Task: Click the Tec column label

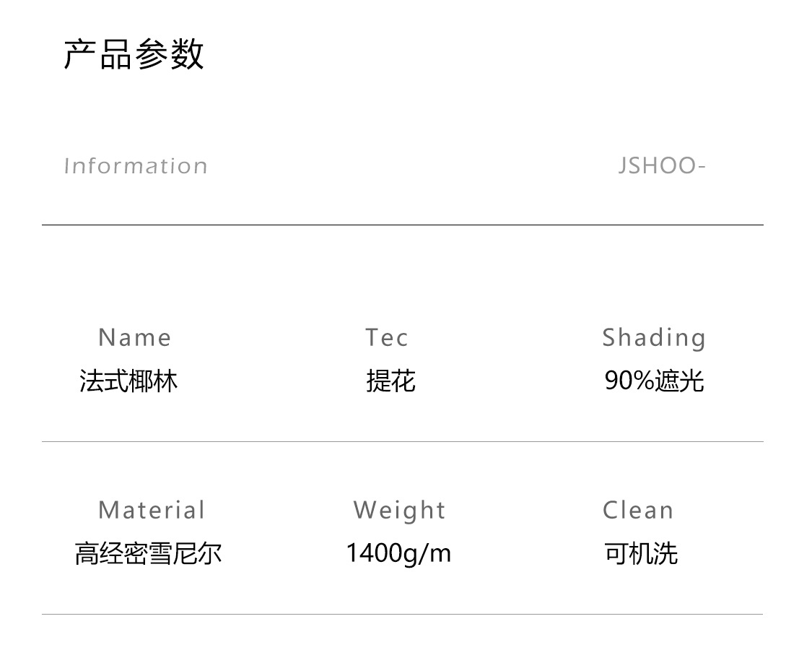Action: (x=387, y=337)
